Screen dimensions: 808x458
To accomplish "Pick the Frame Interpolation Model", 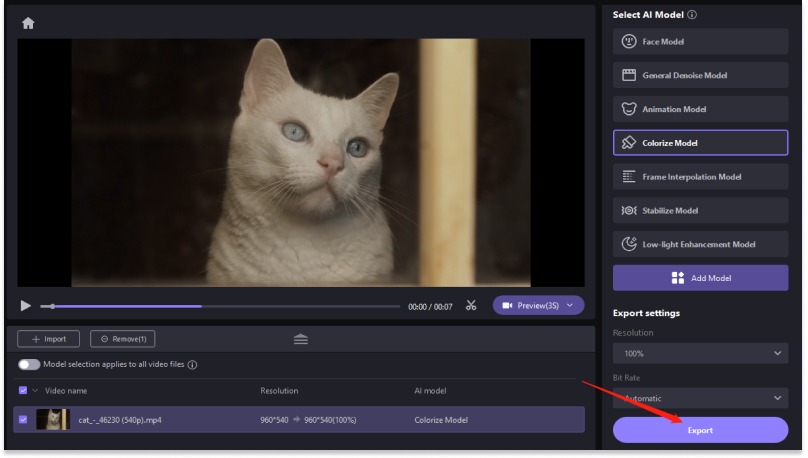I will [700, 177].
